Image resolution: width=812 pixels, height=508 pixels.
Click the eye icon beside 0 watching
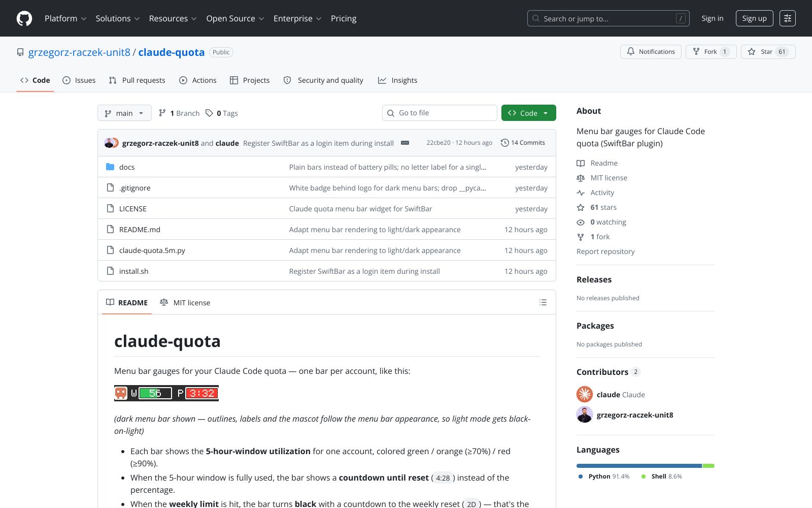click(x=581, y=222)
